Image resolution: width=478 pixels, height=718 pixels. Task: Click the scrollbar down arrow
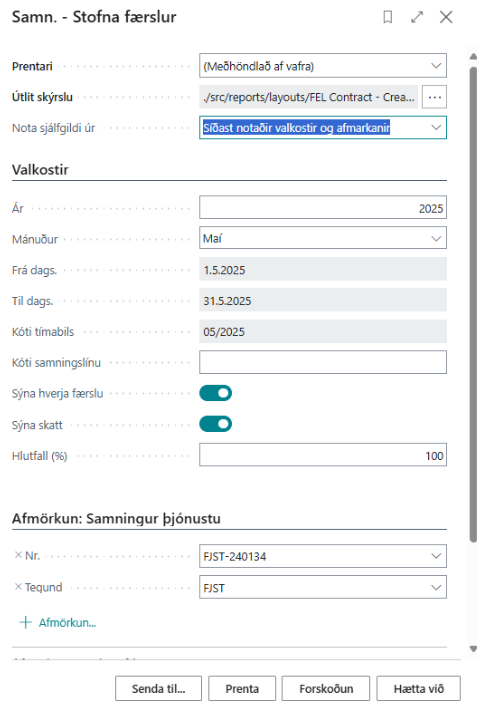click(x=473, y=648)
